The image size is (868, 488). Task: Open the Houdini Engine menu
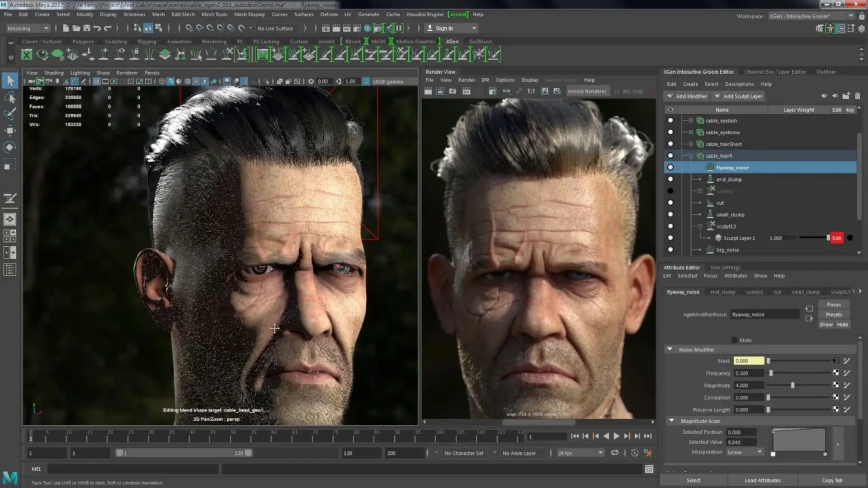[x=425, y=14]
